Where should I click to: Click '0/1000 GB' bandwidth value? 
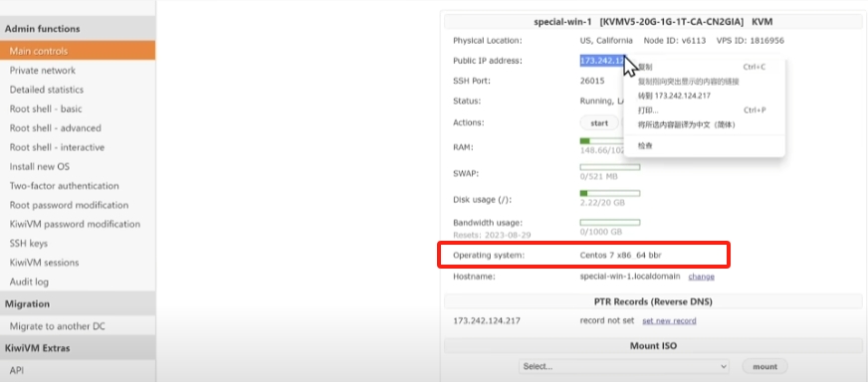pyautogui.click(x=601, y=233)
